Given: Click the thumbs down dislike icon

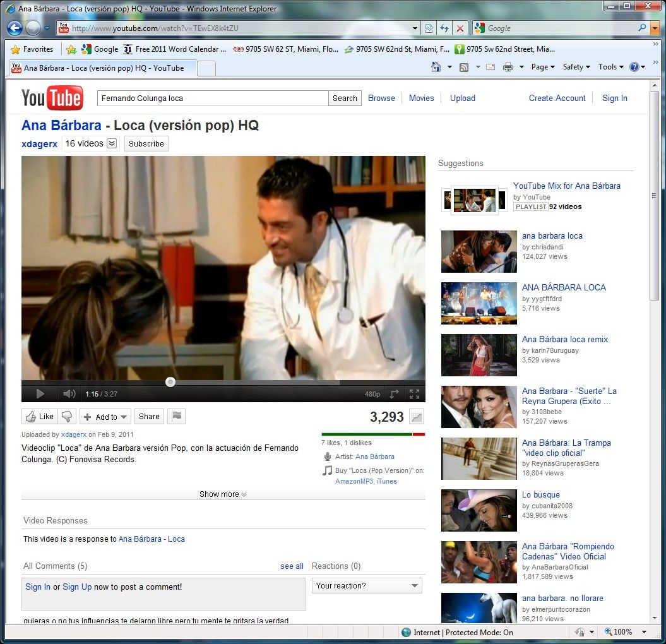Looking at the screenshot, I should tap(67, 417).
